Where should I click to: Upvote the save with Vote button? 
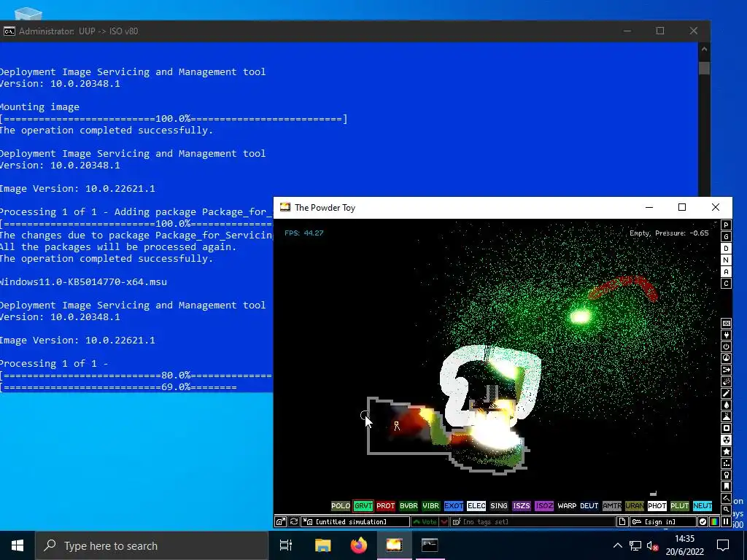pos(425,522)
